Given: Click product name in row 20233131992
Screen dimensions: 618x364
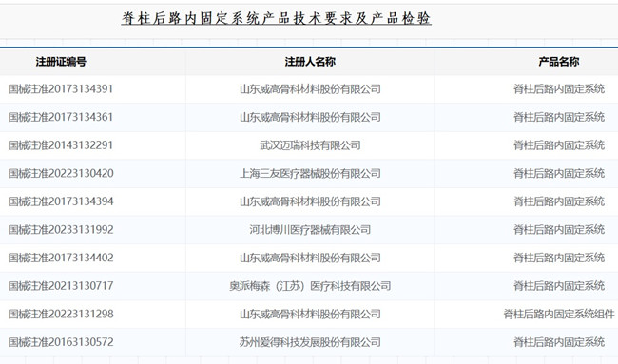Looking at the screenshot, I should tap(559, 230).
